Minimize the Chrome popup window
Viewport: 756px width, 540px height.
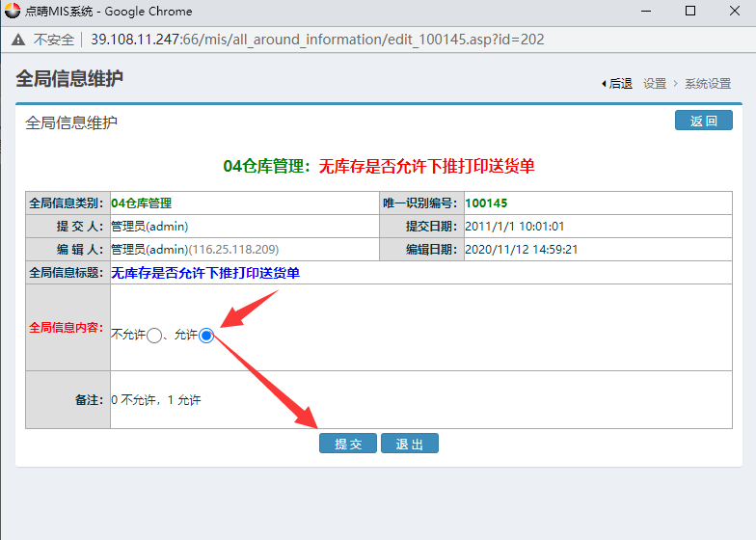click(x=645, y=12)
